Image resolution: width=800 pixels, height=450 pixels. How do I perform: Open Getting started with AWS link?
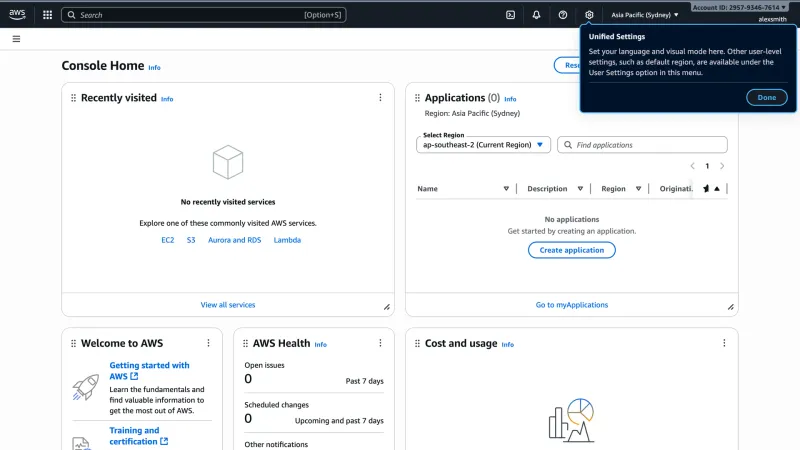tap(149, 370)
